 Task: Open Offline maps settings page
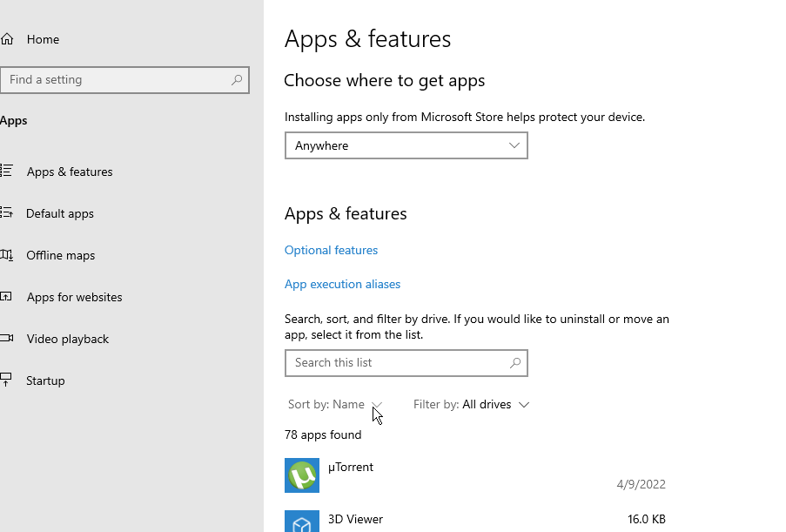(61, 255)
